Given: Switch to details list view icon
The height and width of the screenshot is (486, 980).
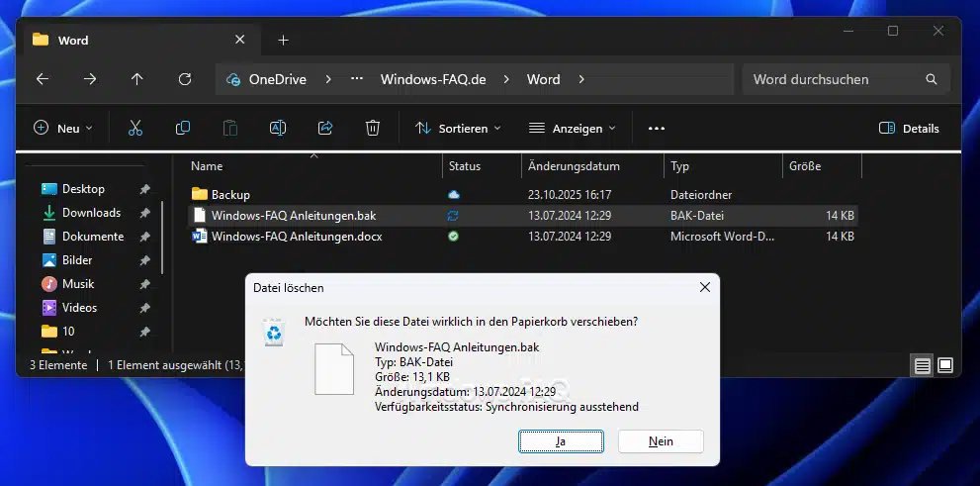Looking at the screenshot, I should (922, 365).
